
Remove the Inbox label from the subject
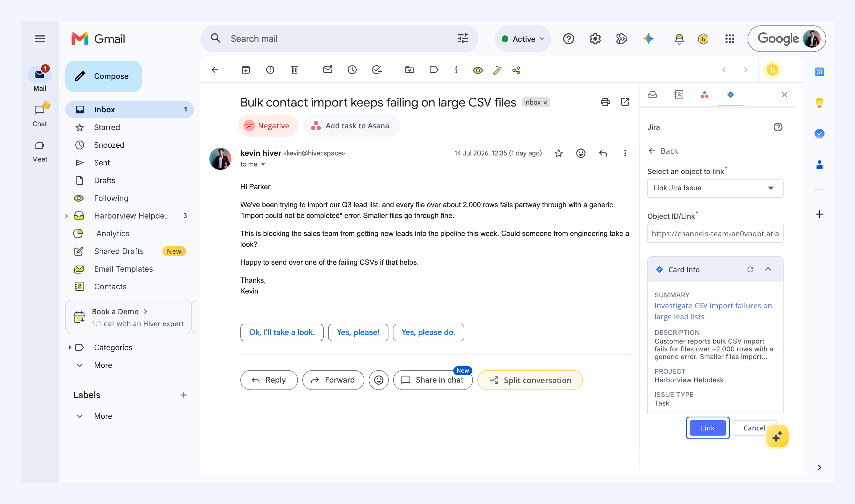coord(545,103)
